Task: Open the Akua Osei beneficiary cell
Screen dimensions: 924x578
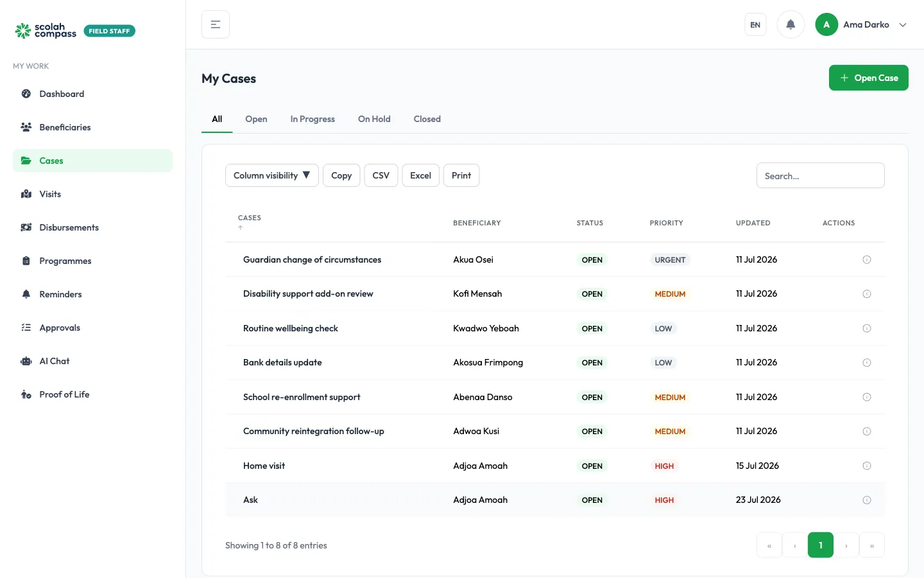Action: pos(473,259)
